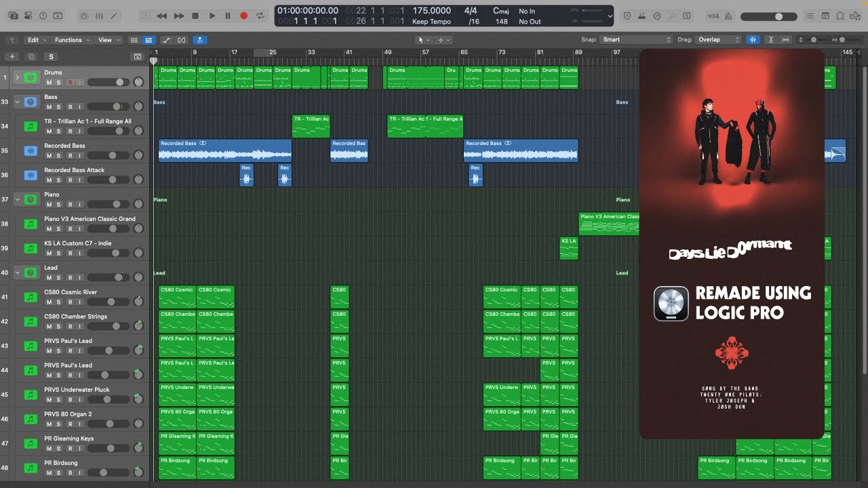This screenshot has height=488, width=868.
Task: Mute the CS80 Cosmic River track
Action: pyautogui.click(x=49, y=302)
